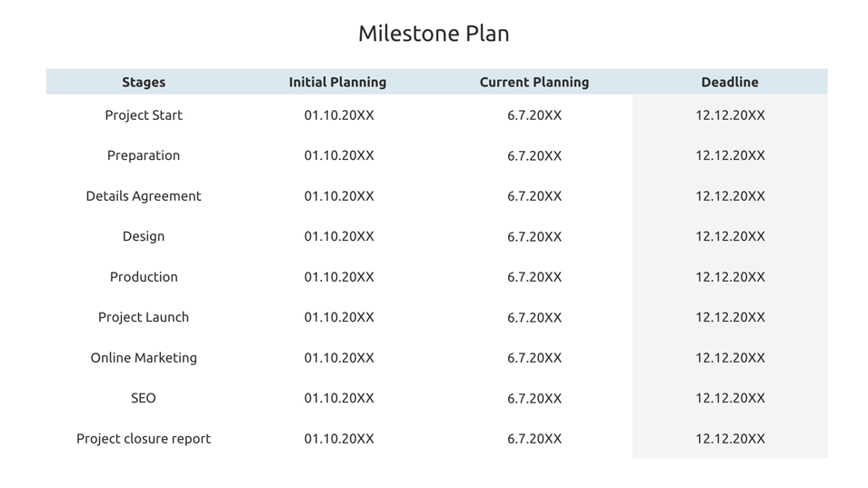868x488 pixels.
Task: Click the Project Launch stage label
Action: (x=144, y=317)
